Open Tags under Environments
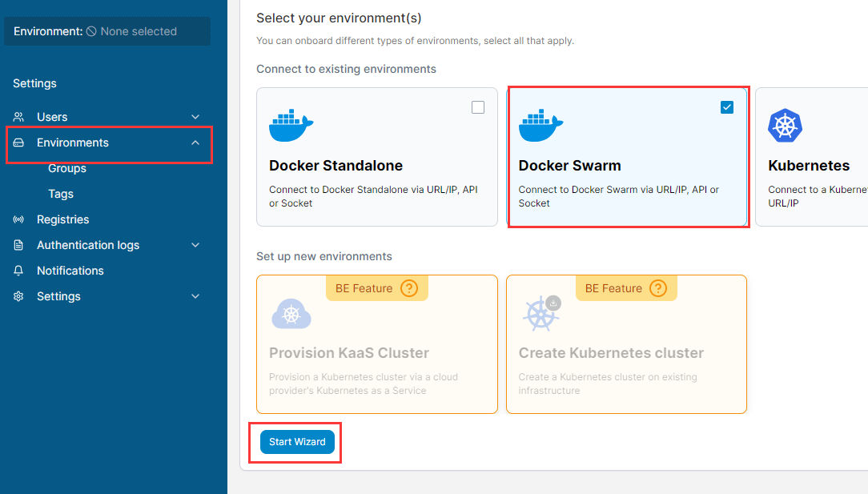 coord(61,194)
